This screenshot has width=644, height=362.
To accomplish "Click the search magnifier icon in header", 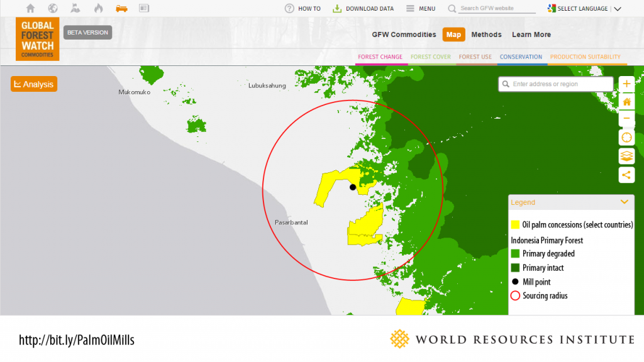I will pyautogui.click(x=452, y=8).
